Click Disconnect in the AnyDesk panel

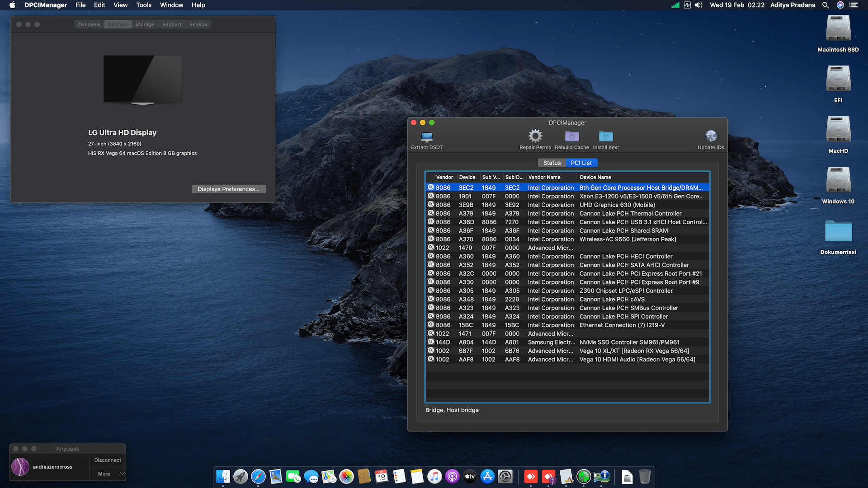coord(108,460)
